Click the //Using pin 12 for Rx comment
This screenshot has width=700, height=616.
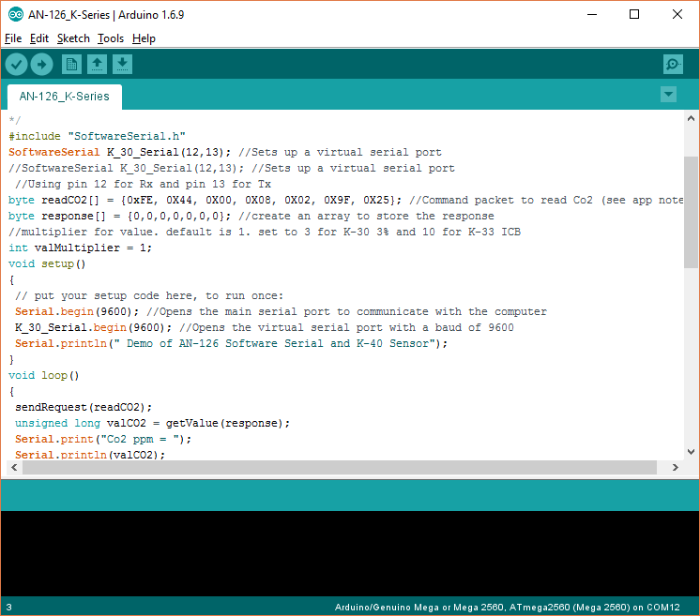pyautogui.click(x=143, y=184)
